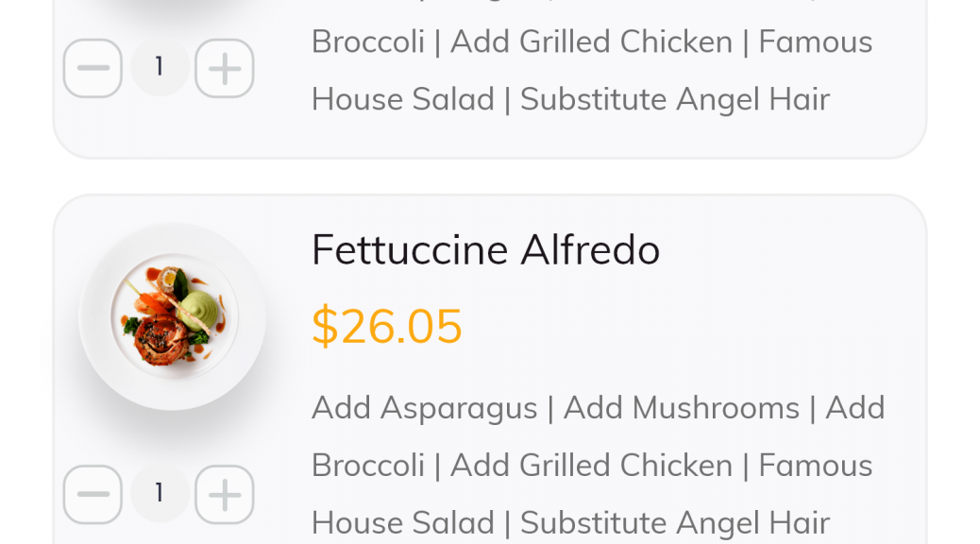This screenshot has width=980, height=544.
Task: Open the Fettuccine Alfredo item title
Action: tap(485, 249)
